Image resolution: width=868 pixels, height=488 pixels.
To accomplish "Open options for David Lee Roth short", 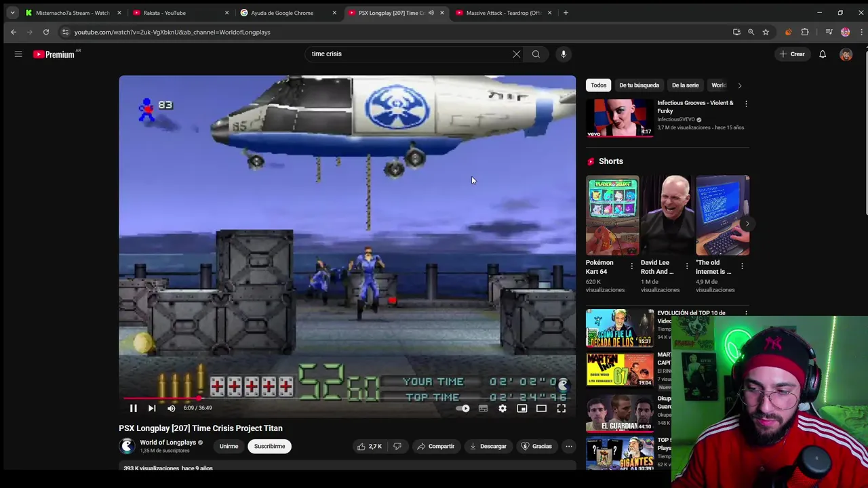I will 686,266.
